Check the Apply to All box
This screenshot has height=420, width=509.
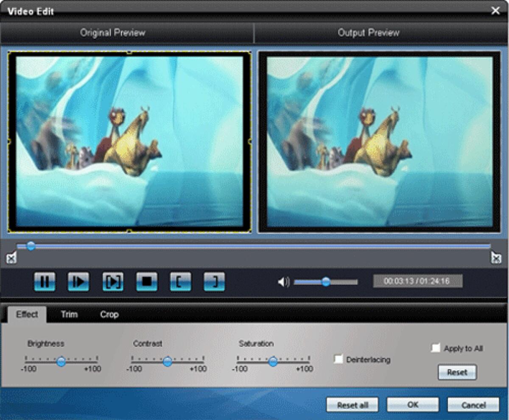coord(436,348)
